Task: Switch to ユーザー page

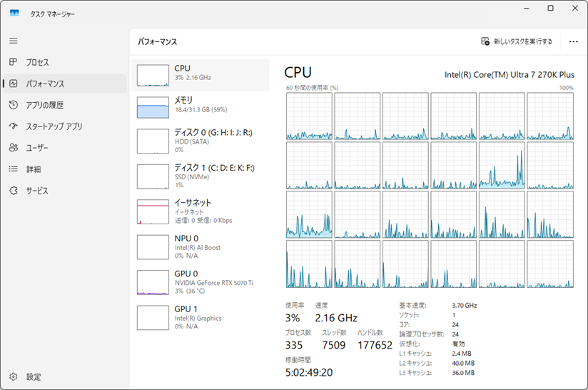Action: [x=65, y=148]
